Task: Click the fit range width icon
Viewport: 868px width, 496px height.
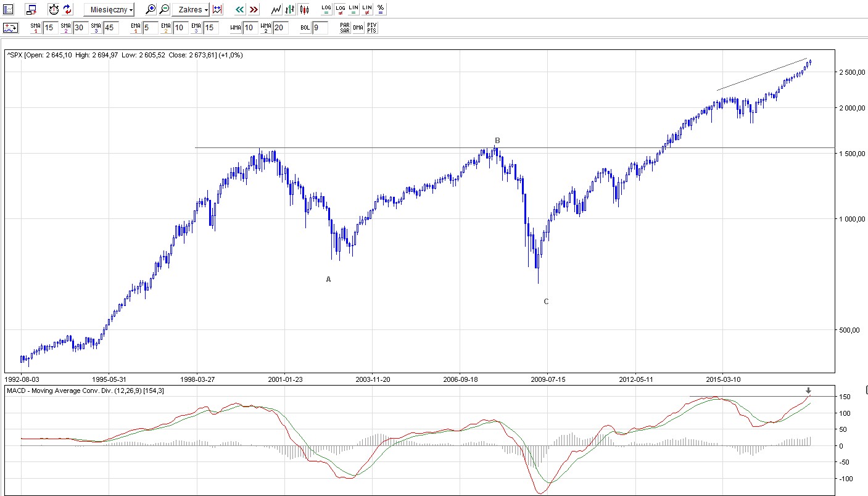Action: click(x=217, y=9)
